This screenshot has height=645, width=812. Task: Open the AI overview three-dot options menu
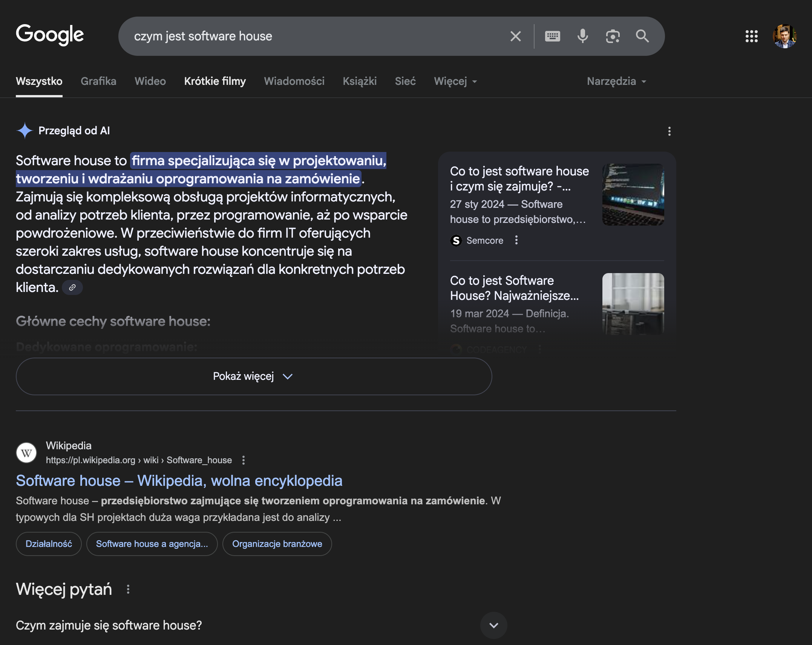click(x=669, y=131)
